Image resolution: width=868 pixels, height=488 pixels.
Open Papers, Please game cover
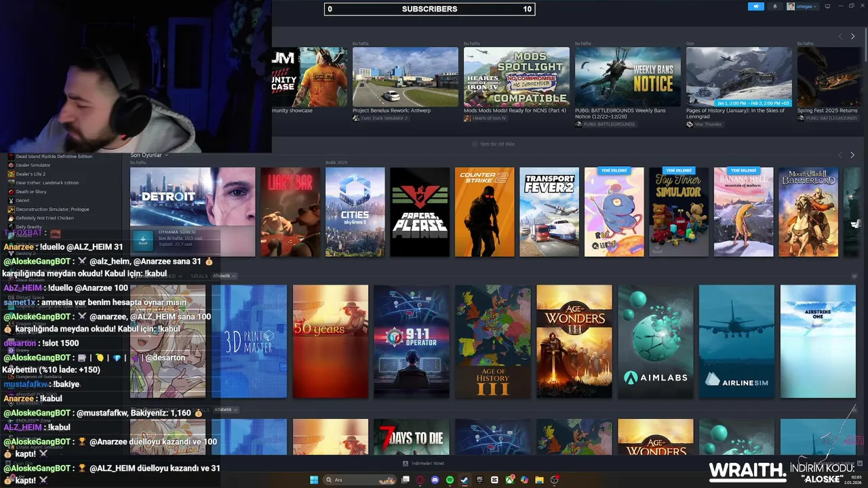point(420,212)
